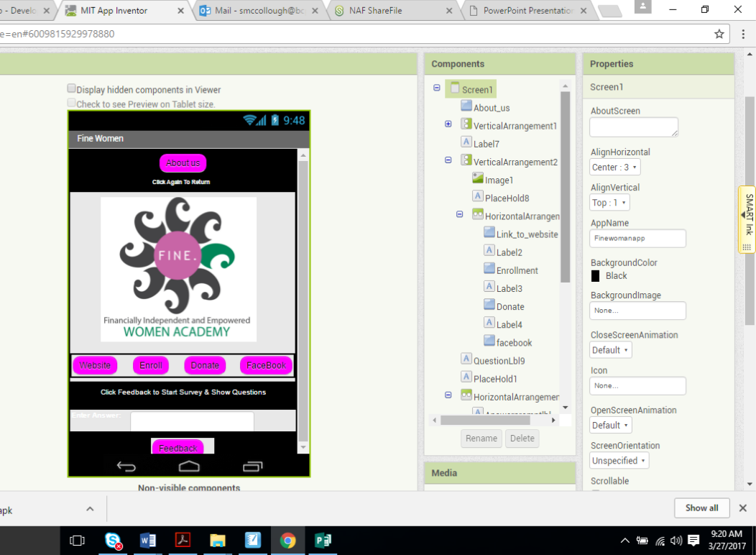Click the Delete button
This screenshot has height=555, width=756.
pyautogui.click(x=522, y=439)
